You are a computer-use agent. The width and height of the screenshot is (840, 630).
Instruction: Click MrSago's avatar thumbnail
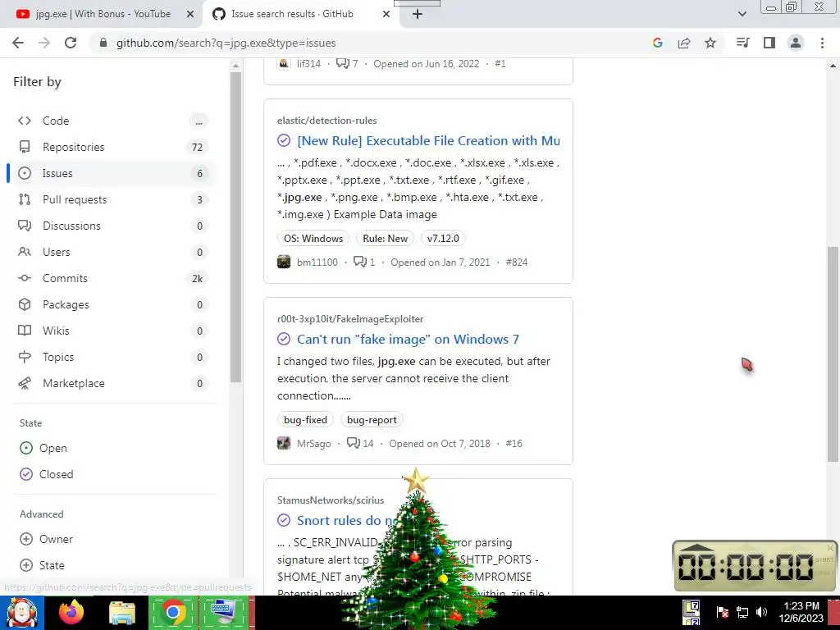284,444
